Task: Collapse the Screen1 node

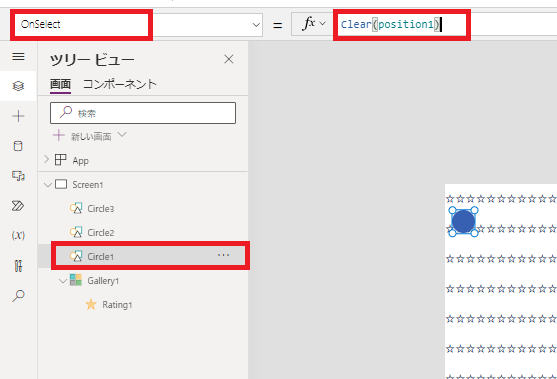Action: point(48,185)
